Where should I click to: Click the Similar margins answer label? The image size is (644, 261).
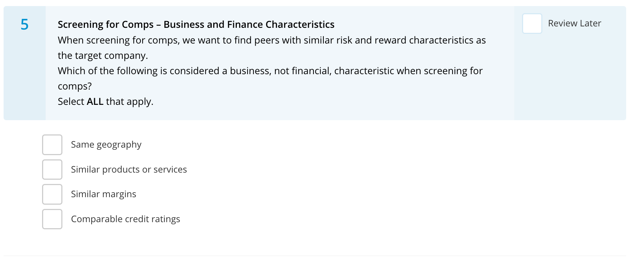point(103,194)
